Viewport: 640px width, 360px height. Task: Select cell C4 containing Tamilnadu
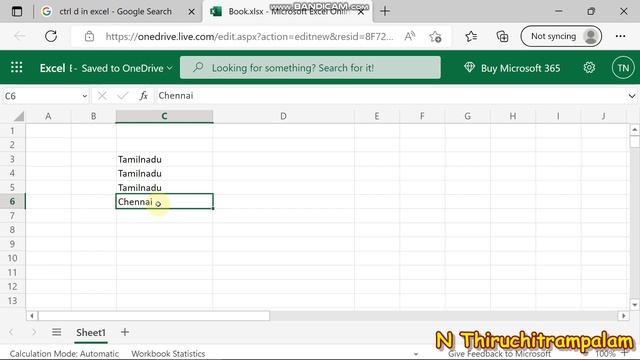pos(164,173)
